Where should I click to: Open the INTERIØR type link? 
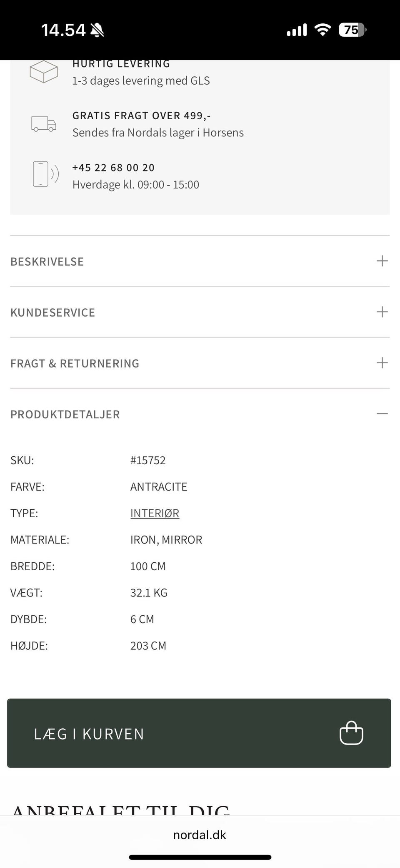[155, 513]
